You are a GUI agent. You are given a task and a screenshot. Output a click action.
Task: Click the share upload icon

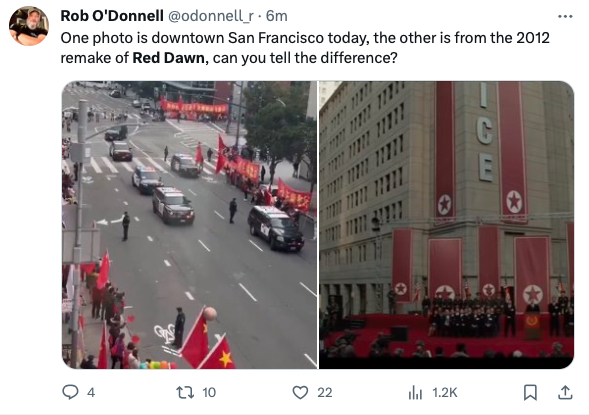565,392
